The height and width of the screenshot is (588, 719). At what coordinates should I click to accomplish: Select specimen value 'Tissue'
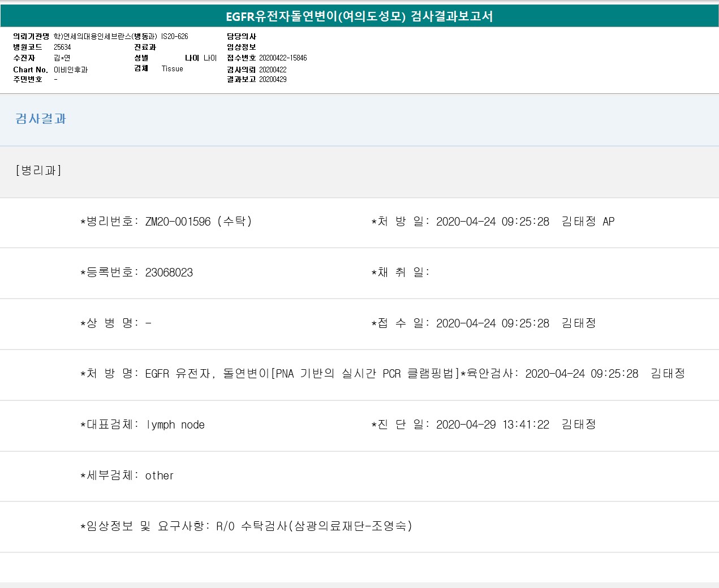click(x=173, y=69)
